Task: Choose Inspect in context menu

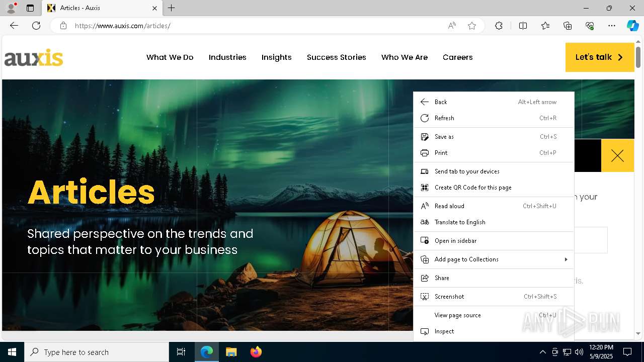Action: point(494,331)
